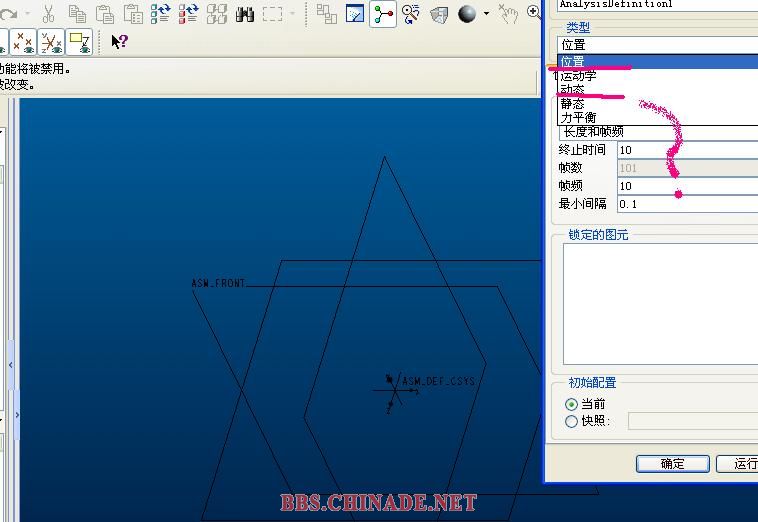Screen dimensions: 758x522
Task: Select 动态 in the type list
Action: (657, 89)
